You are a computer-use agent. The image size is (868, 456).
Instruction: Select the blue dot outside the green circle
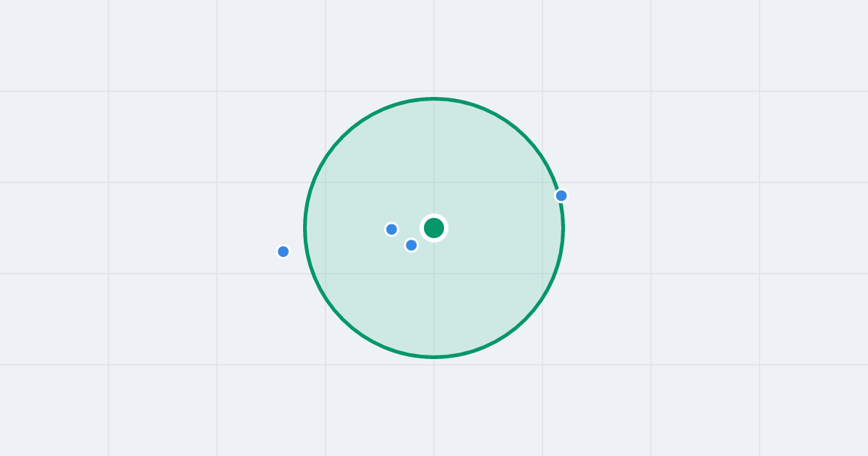click(283, 251)
